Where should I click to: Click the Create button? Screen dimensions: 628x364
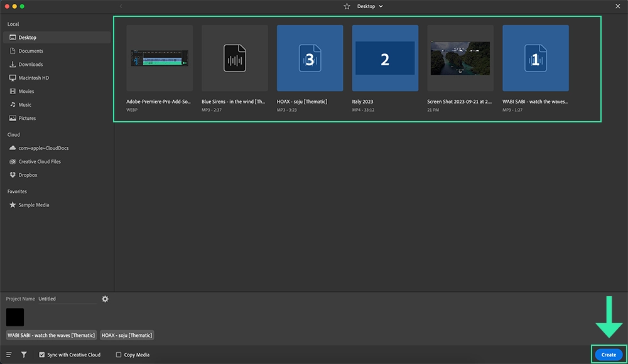click(607, 355)
